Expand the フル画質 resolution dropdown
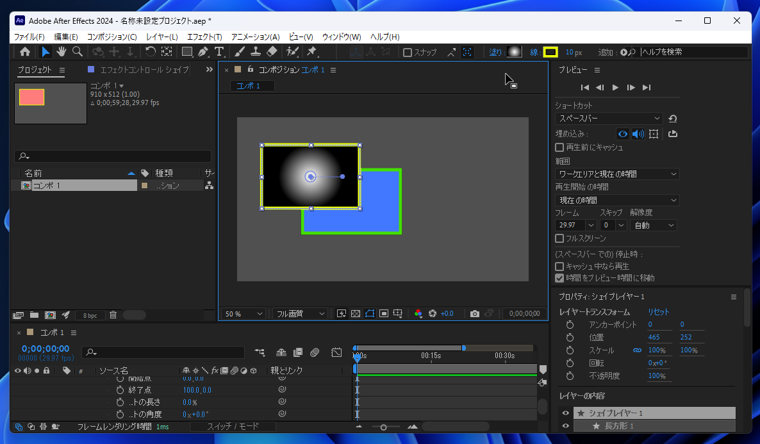 [300, 314]
